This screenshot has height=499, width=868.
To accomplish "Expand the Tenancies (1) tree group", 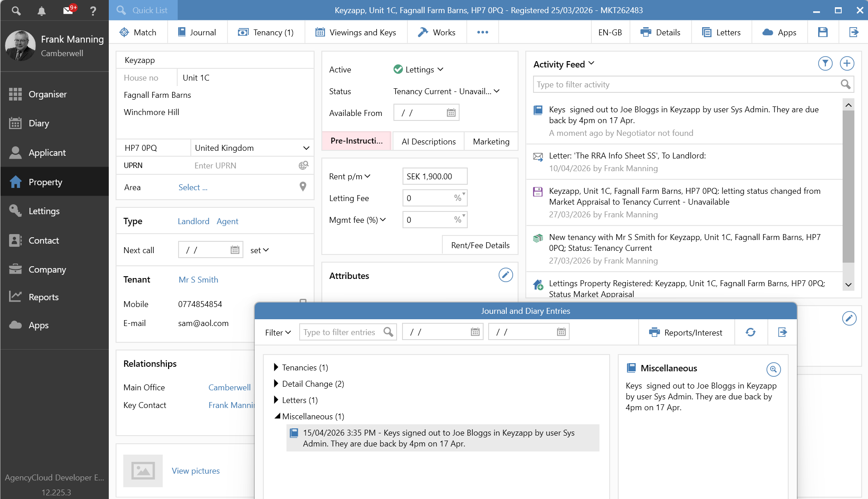I will pyautogui.click(x=276, y=367).
